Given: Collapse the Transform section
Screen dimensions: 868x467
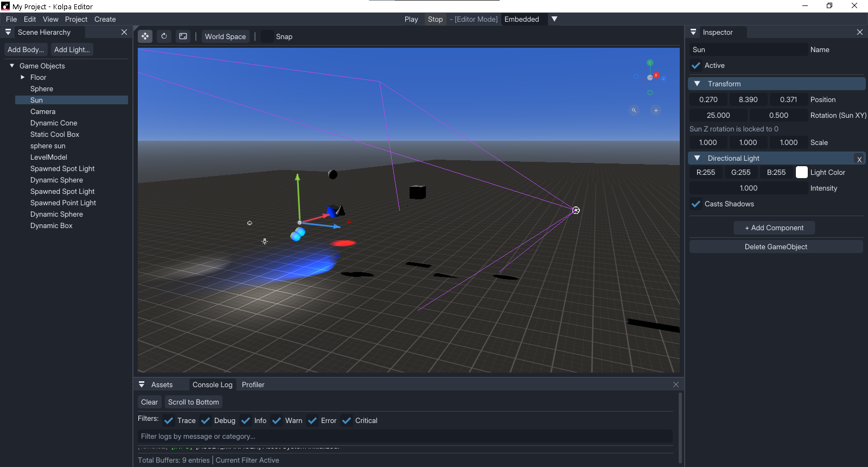Looking at the screenshot, I should pos(697,84).
